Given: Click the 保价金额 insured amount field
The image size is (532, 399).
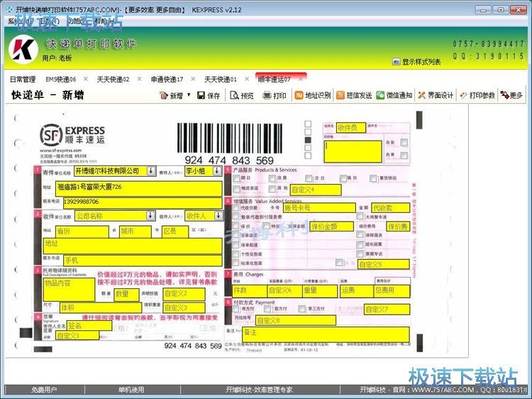Looking at the screenshot, I should (332, 226).
